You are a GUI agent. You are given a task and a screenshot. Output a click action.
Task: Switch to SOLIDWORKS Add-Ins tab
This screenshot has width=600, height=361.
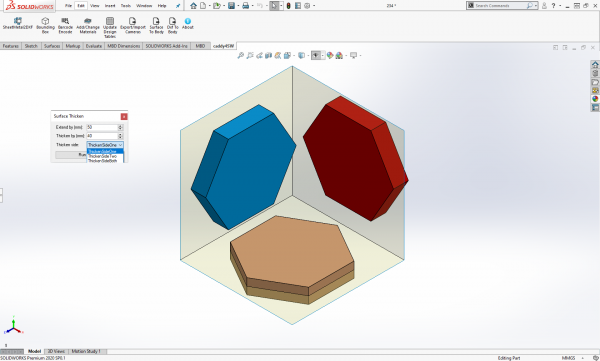click(x=166, y=46)
